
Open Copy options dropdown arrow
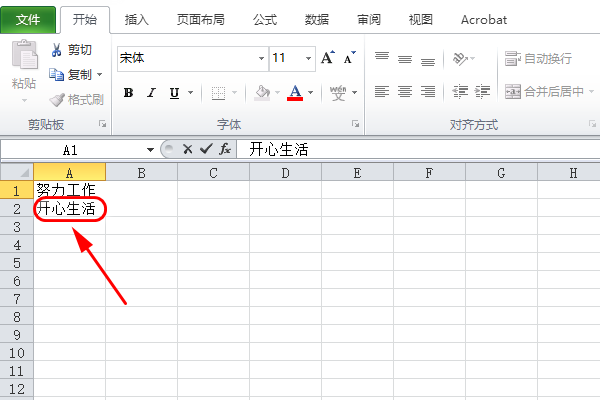[x=99, y=74]
